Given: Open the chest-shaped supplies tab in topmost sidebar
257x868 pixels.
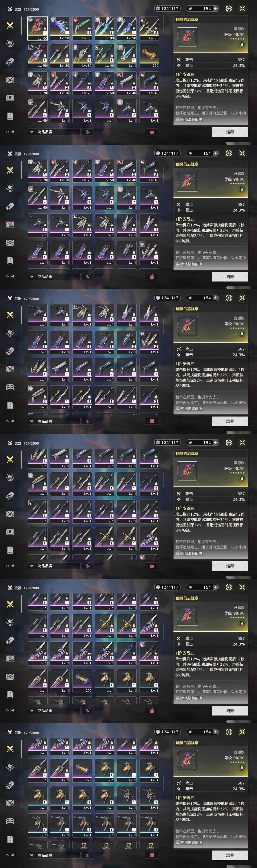Looking at the screenshot, I should pyautogui.click(x=10, y=98).
